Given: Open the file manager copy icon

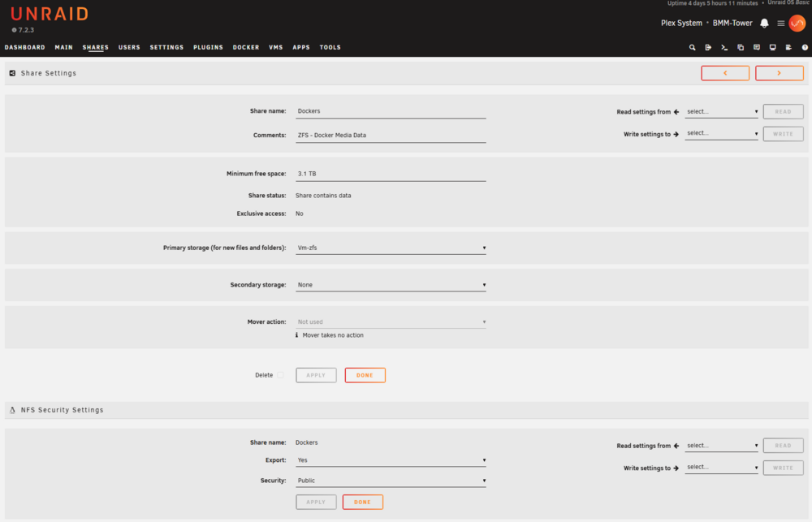Looking at the screenshot, I should click(740, 47).
